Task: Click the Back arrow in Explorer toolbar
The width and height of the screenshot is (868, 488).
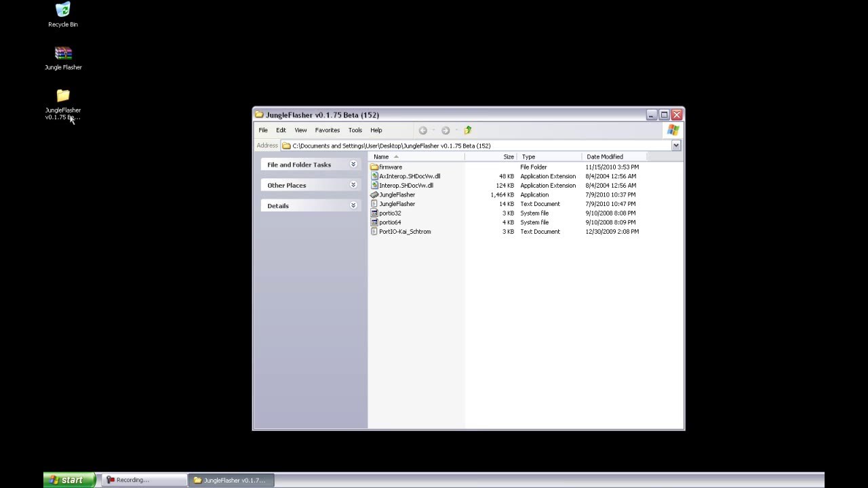Action: pos(422,130)
